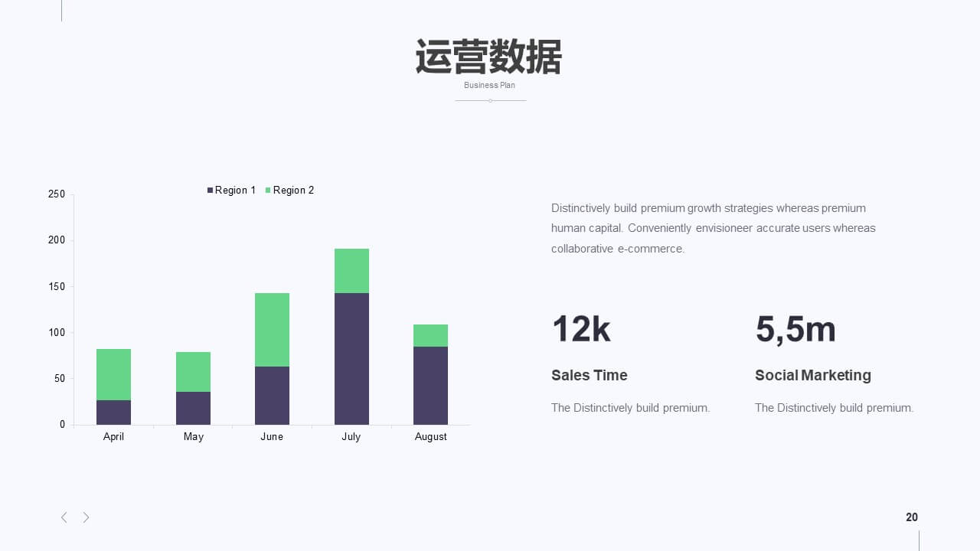Select August's green Region 2 bar

(x=430, y=335)
